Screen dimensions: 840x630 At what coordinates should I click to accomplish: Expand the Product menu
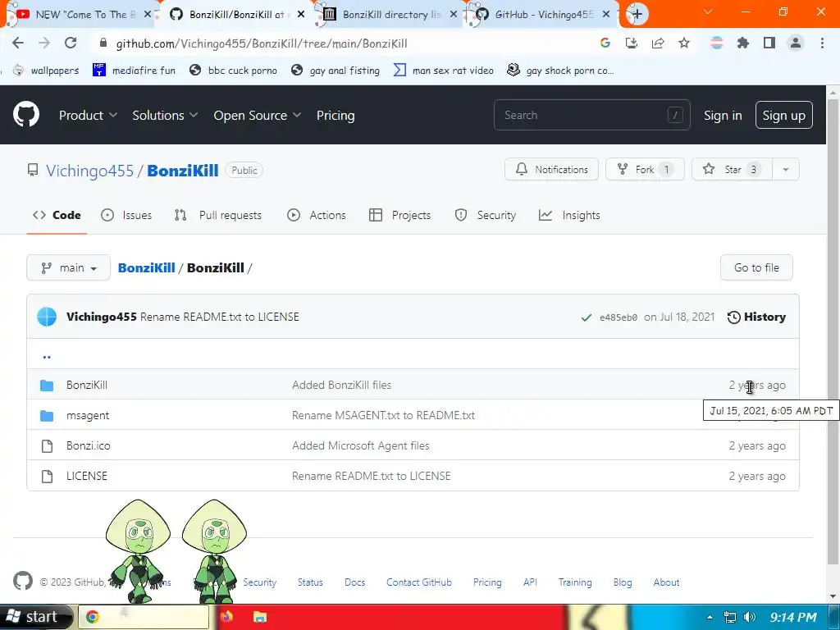[x=88, y=115]
